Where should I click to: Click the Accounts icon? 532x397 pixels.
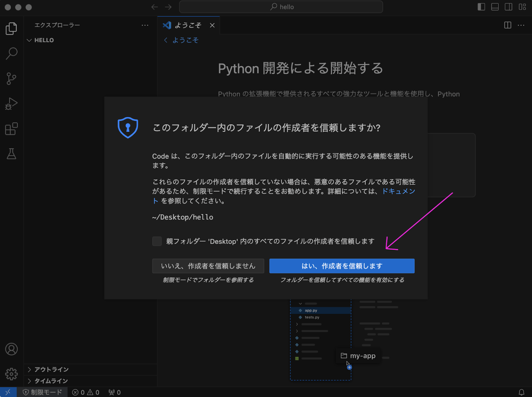click(11, 349)
